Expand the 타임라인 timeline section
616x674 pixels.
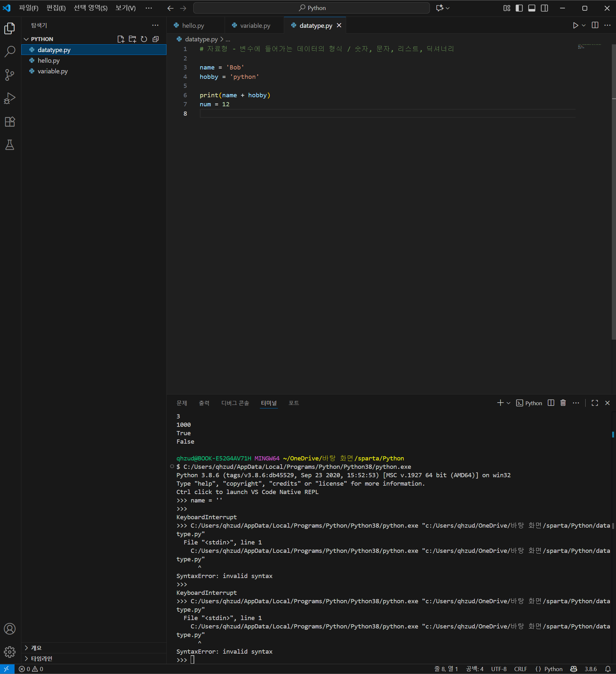[x=94, y=658]
